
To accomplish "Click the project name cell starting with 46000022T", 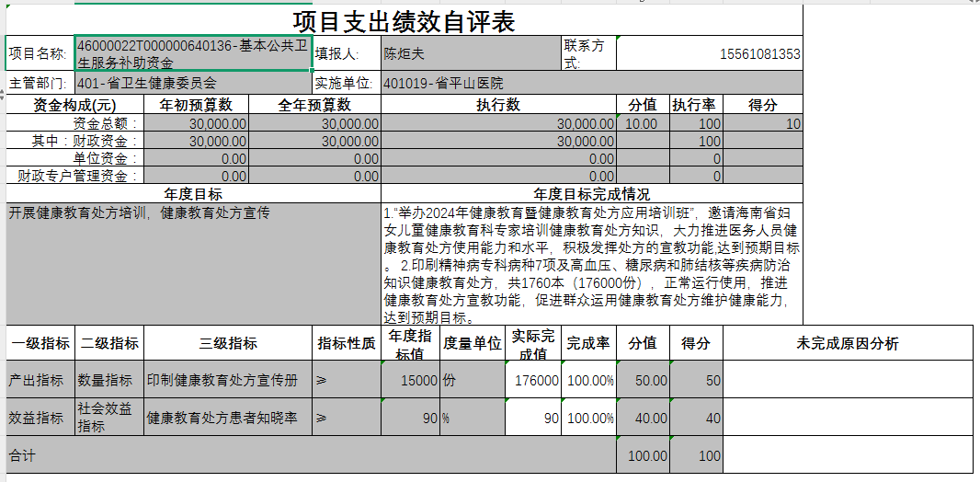I will click(x=193, y=54).
